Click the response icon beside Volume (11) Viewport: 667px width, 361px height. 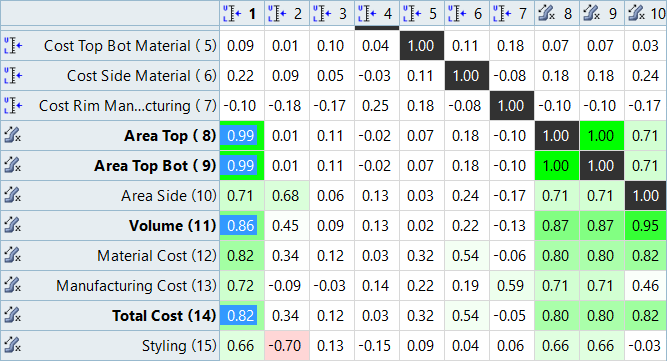[x=12, y=225]
